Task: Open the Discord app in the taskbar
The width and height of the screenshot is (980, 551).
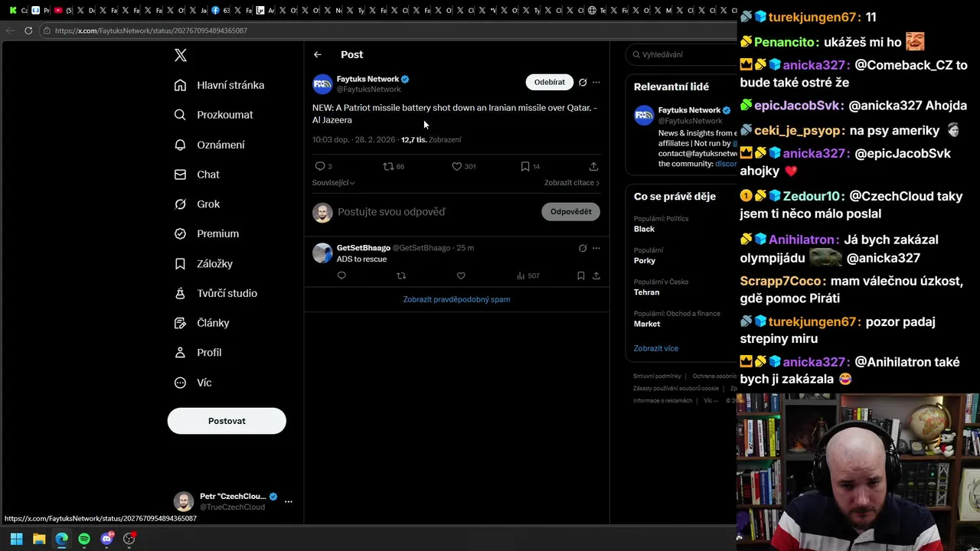Action: (x=106, y=539)
